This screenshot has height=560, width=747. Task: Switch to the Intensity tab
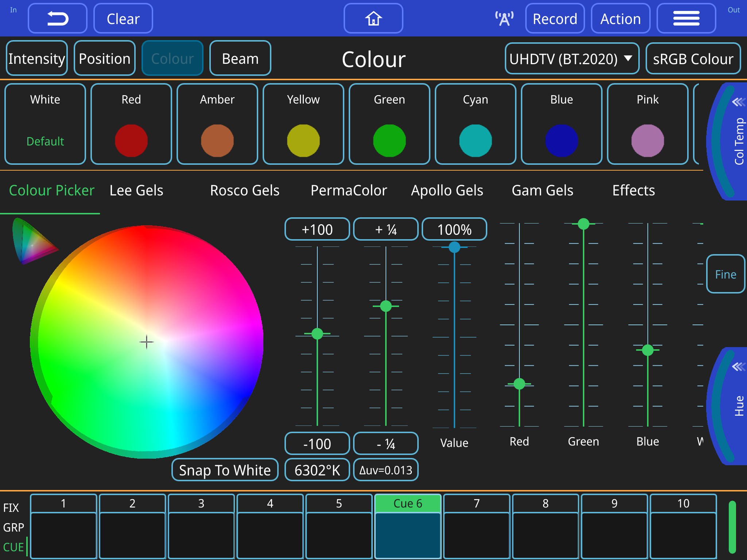coord(36,58)
